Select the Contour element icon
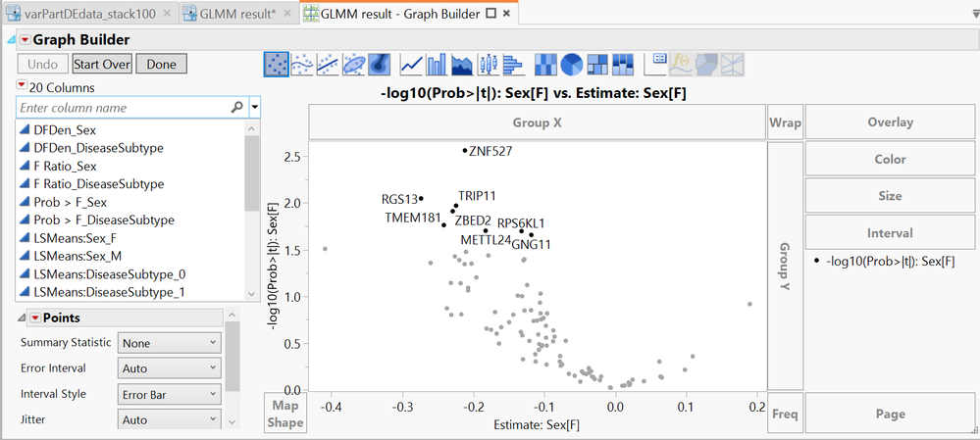 coord(380,64)
